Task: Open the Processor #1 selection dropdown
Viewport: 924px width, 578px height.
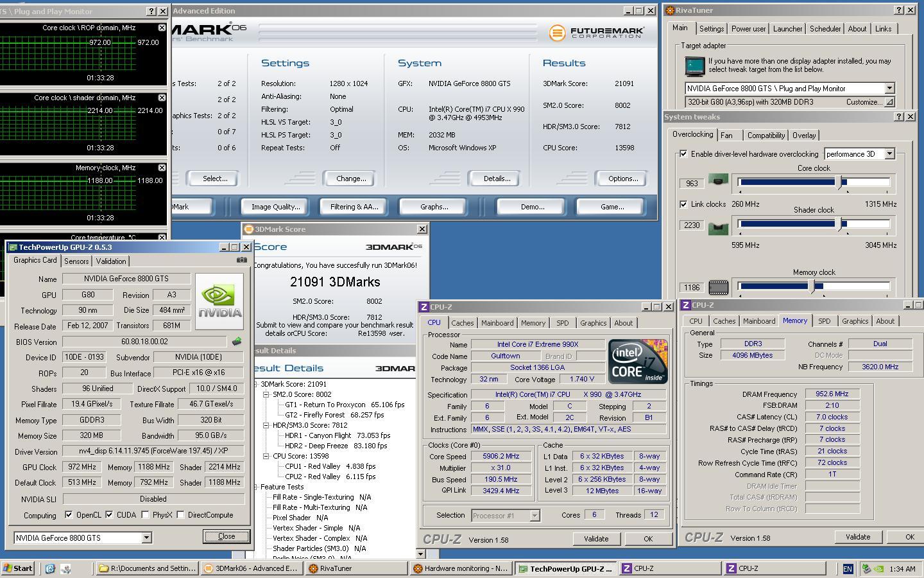Action: (535, 515)
